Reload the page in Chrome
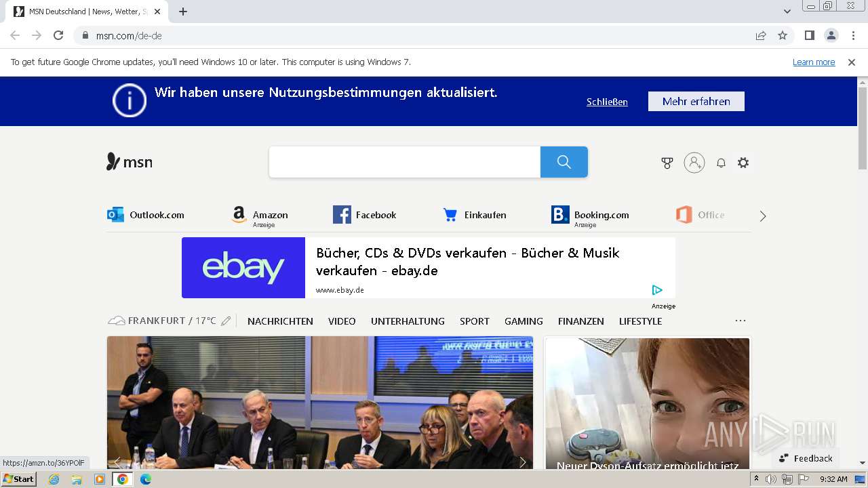 (x=58, y=35)
